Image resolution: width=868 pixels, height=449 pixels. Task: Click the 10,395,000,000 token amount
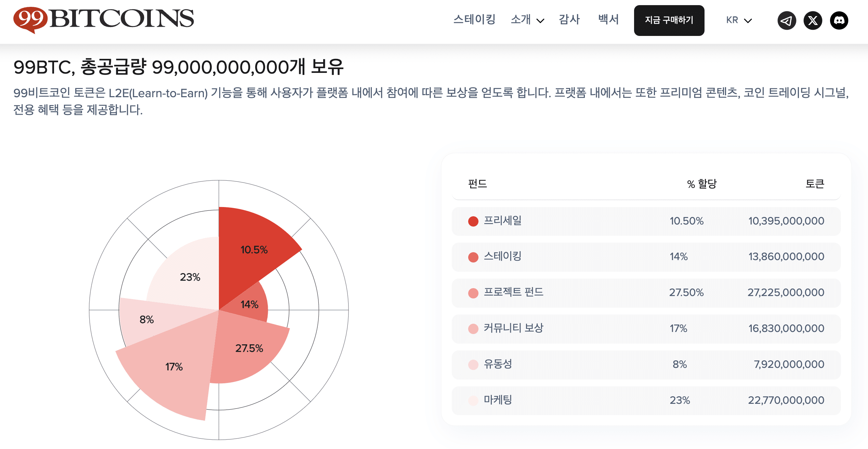(x=786, y=221)
